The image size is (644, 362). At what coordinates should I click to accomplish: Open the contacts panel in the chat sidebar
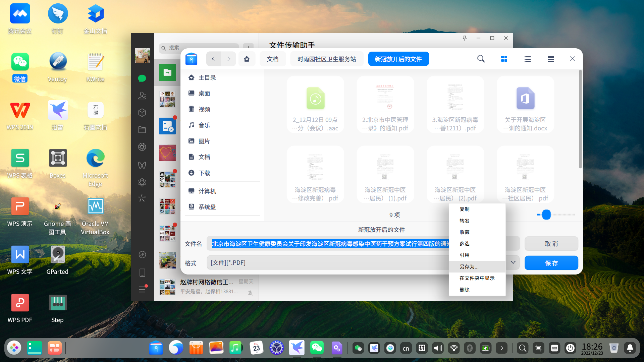pos(142,96)
